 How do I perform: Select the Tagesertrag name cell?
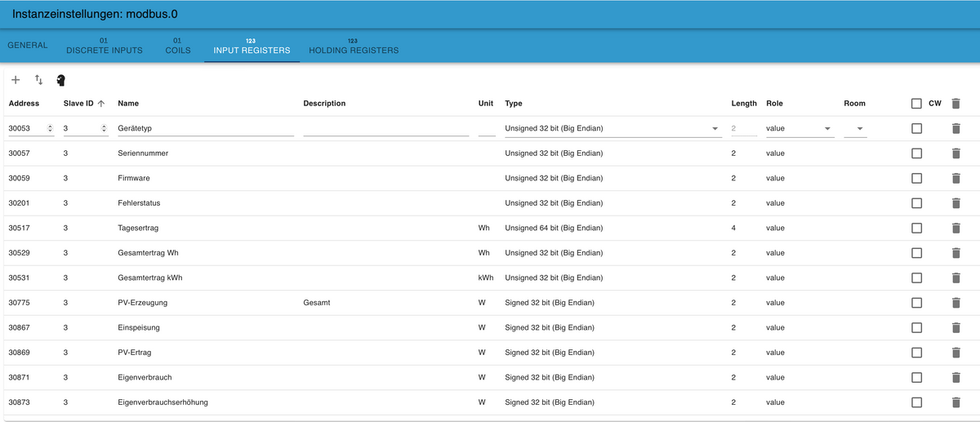point(138,228)
